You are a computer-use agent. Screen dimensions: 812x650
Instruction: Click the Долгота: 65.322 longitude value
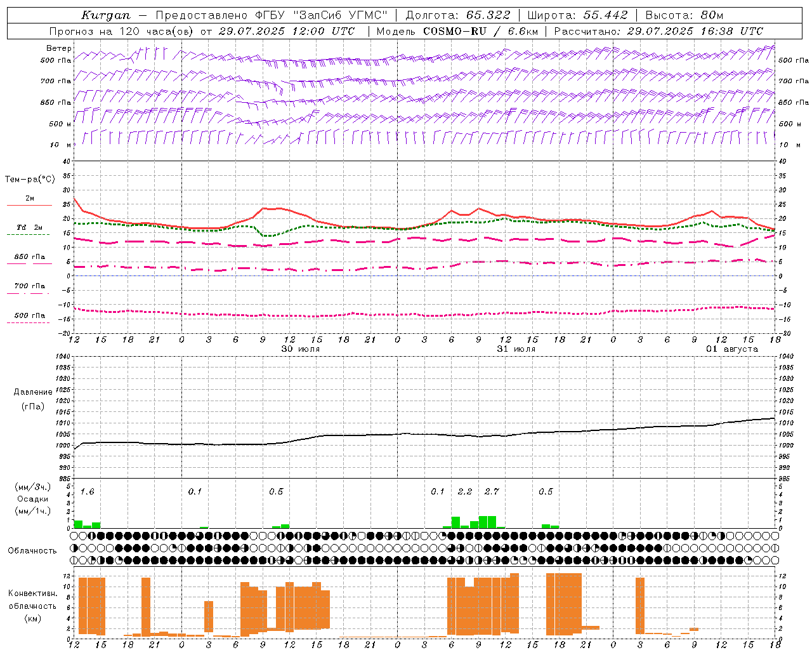pyautogui.click(x=458, y=15)
